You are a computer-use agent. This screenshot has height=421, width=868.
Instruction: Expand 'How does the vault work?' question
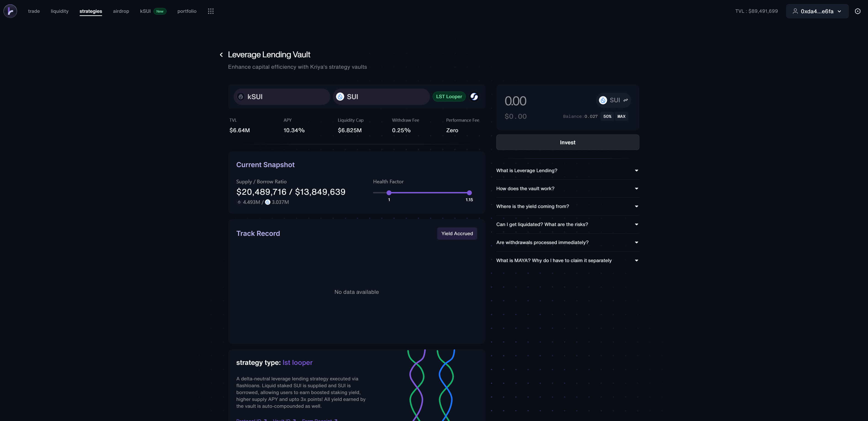567,189
